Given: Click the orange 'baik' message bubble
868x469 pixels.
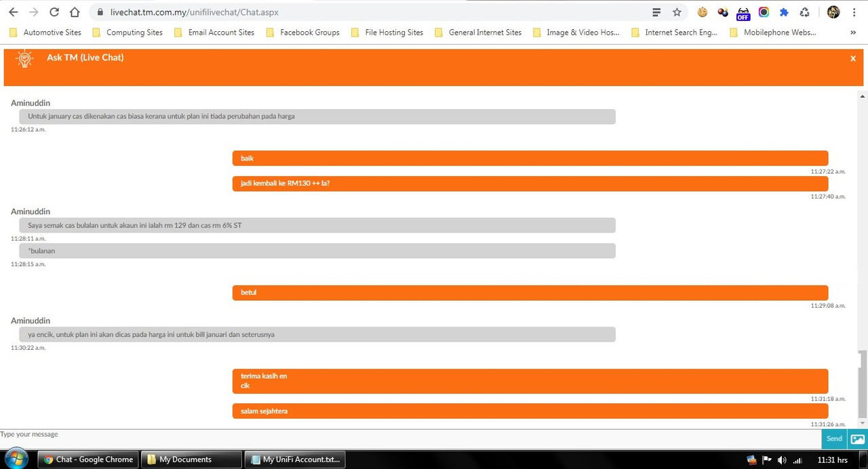Looking at the screenshot, I should pos(530,158).
